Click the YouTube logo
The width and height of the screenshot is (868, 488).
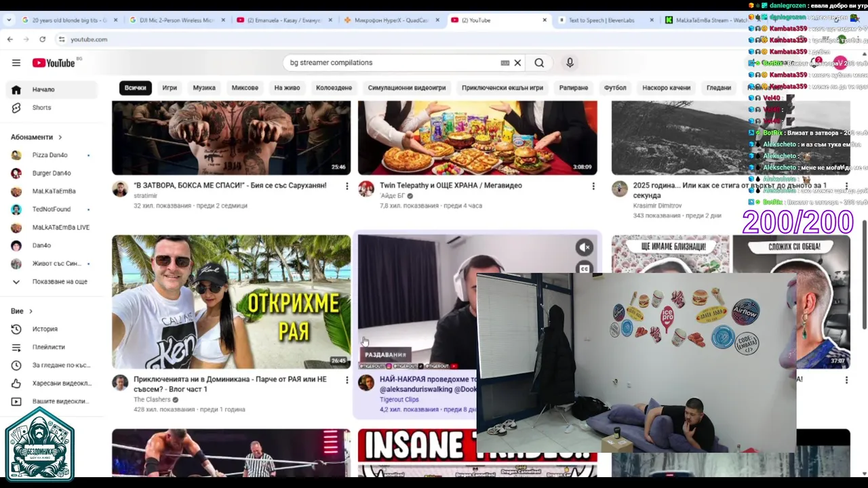(x=54, y=63)
